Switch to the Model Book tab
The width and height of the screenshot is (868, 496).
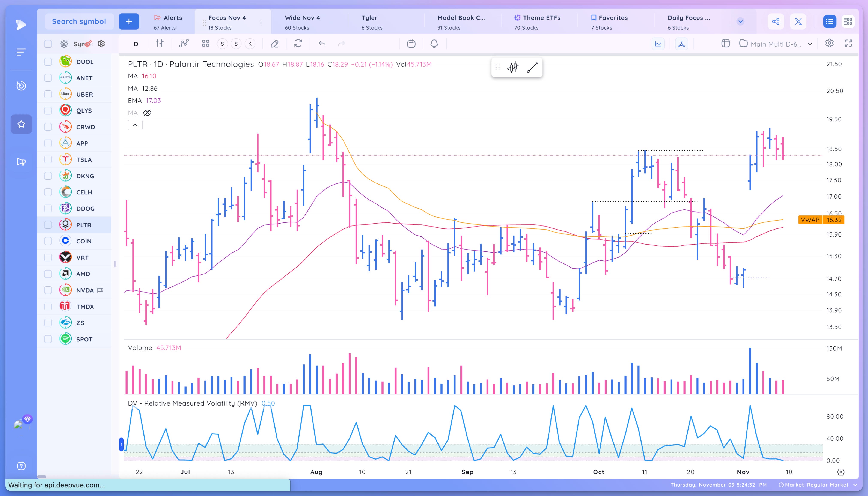click(461, 22)
